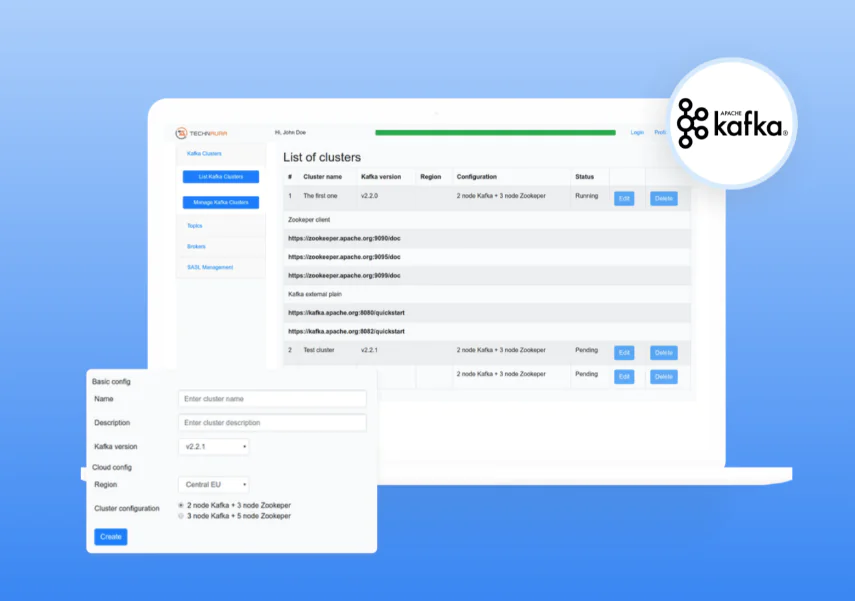855x601 pixels.
Task: Select the "Test cluster" name cell
Action: (318, 350)
